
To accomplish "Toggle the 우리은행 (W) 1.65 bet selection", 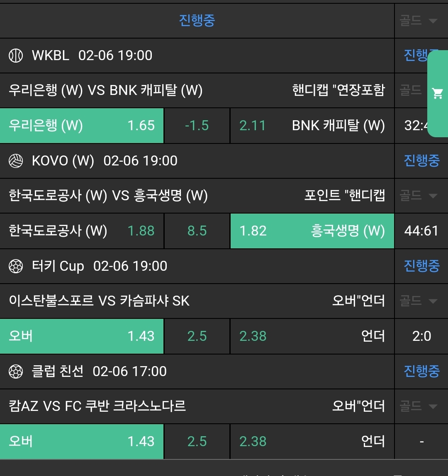I will tap(82, 126).
